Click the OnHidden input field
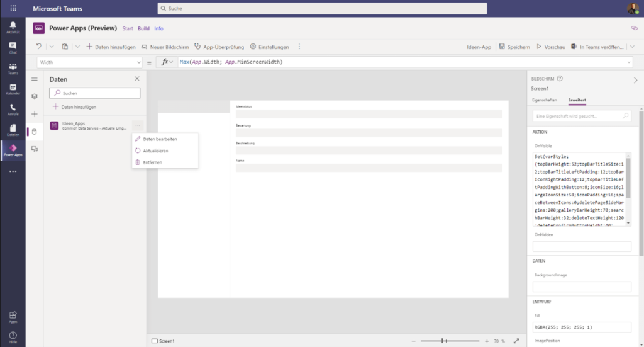644x347 pixels. (x=582, y=246)
